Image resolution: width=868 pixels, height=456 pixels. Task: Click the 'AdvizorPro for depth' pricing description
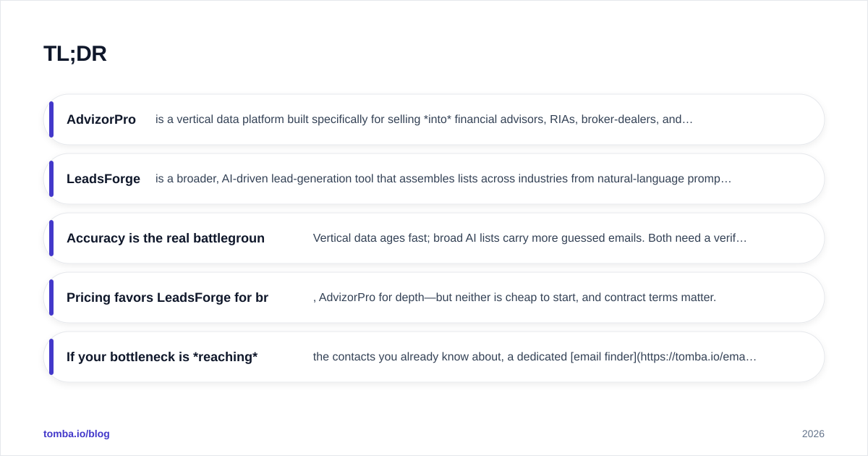point(514,297)
